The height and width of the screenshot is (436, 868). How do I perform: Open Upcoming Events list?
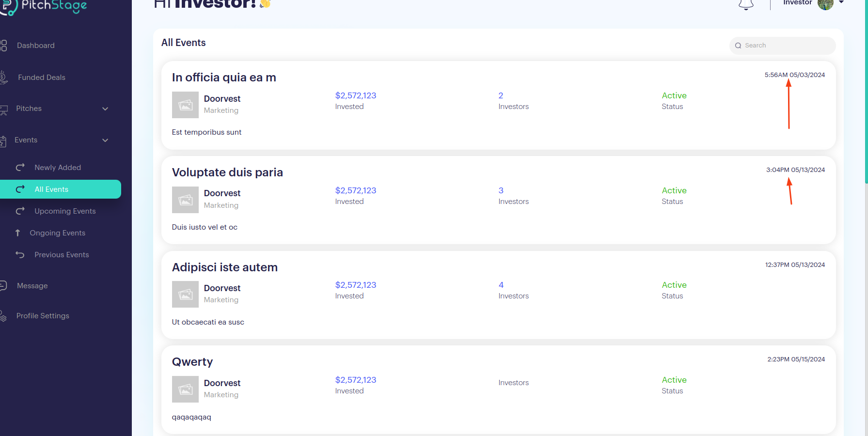pos(65,211)
